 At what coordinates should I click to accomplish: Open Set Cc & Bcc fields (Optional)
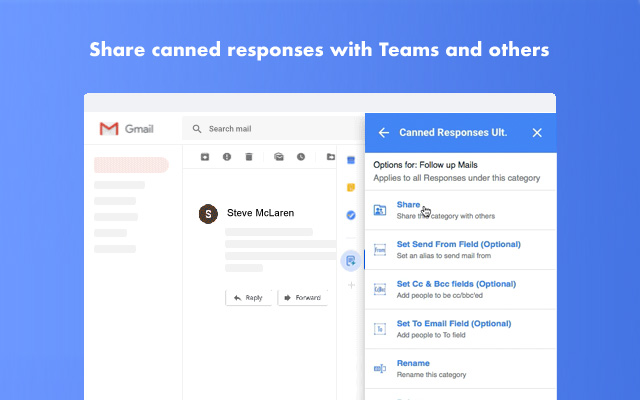(460, 289)
